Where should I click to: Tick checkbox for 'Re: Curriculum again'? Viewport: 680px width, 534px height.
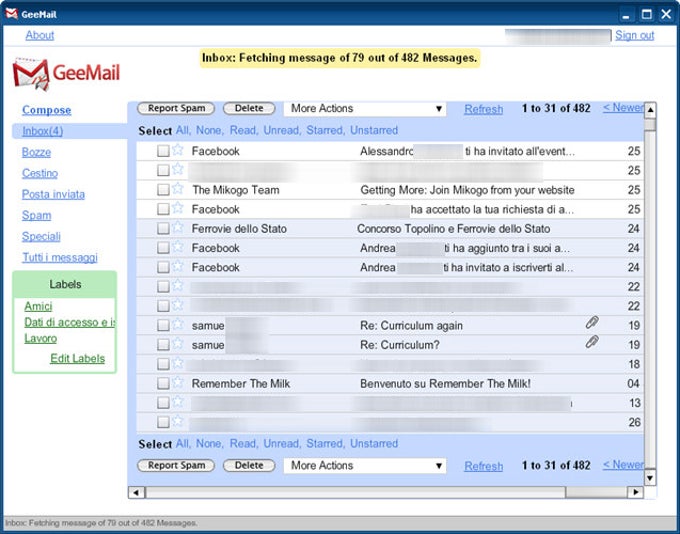(x=163, y=325)
